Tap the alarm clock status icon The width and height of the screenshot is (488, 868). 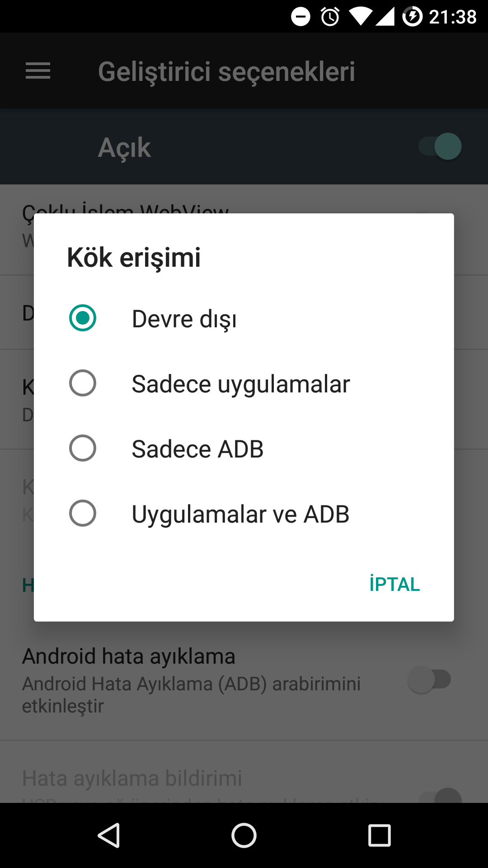(x=330, y=17)
